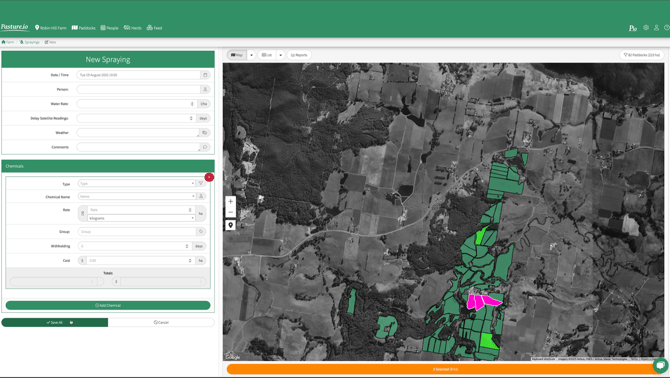Open the Pasture.io logo home link
The height and width of the screenshot is (378, 670).
(x=15, y=27)
